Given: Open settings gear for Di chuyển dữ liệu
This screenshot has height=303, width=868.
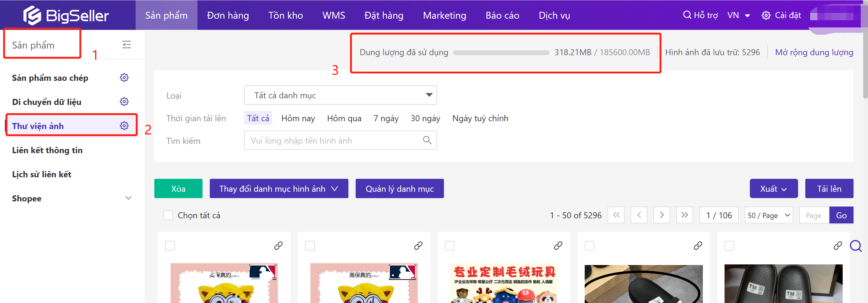Looking at the screenshot, I should point(124,101).
